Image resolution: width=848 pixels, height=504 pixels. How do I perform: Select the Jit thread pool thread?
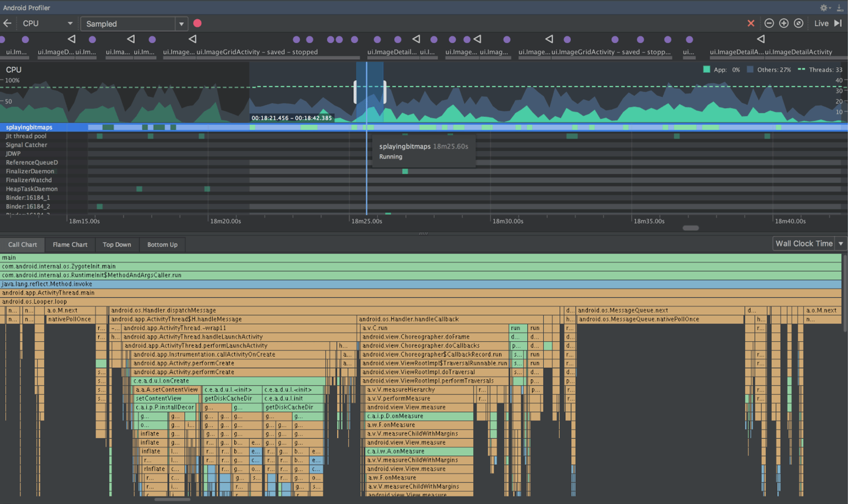coord(26,136)
